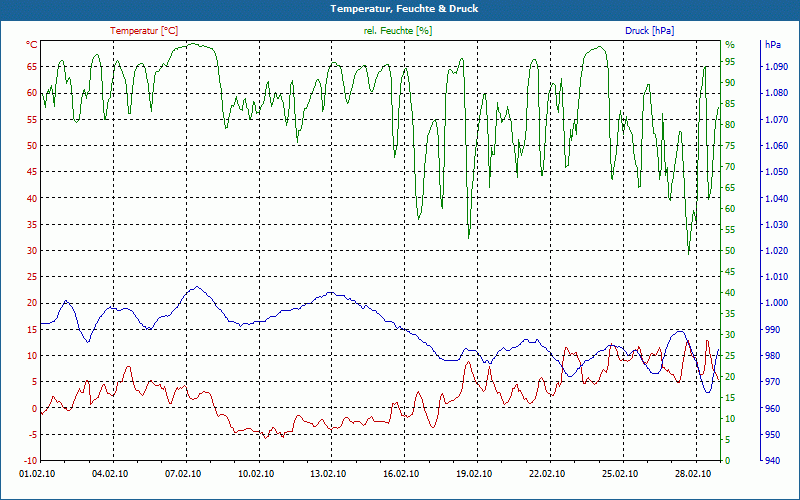Click value 90 on green humidity axis
The width and height of the screenshot is (800, 500).
point(730,83)
